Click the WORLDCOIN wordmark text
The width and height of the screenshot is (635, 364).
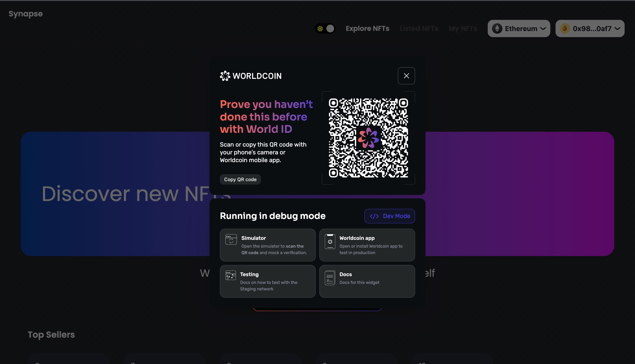pos(257,76)
